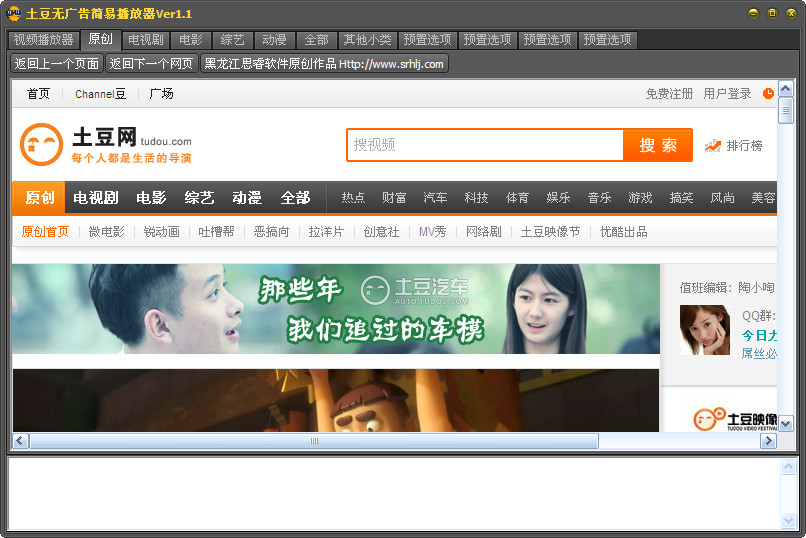Viewport: 806px width, 538px height.
Task: Click the browser vertical scrollbar up arrow
Action: (785, 89)
